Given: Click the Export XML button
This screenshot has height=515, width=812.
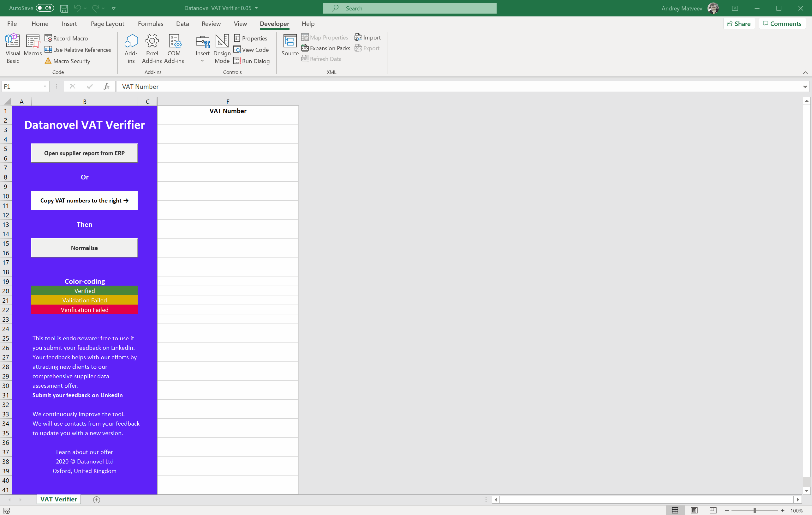Looking at the screenshot, I should tap(367, 48).
